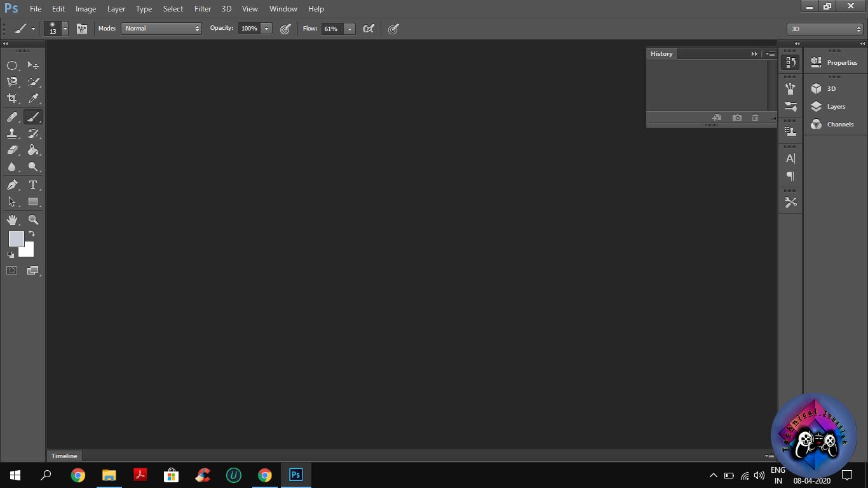Open the Character panel icon

click(x=790, y=158)
